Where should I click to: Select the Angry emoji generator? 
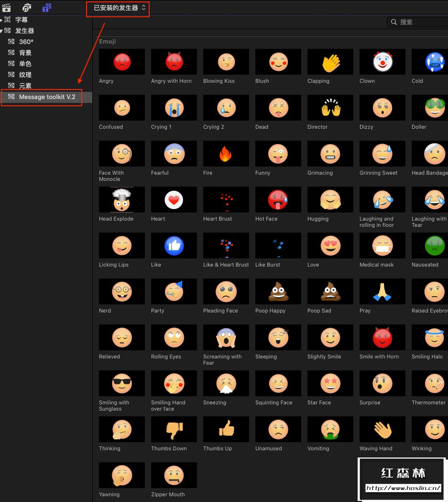(x=122, y=62)
